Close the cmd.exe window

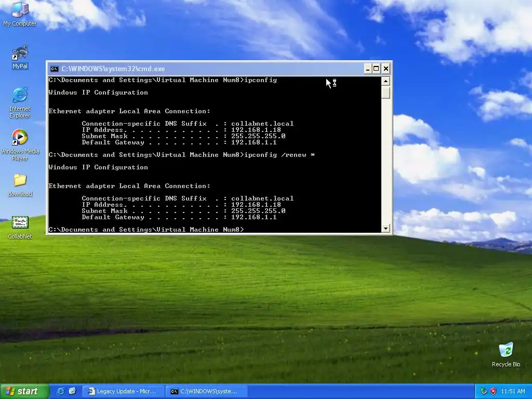click(x=386, y=69)
